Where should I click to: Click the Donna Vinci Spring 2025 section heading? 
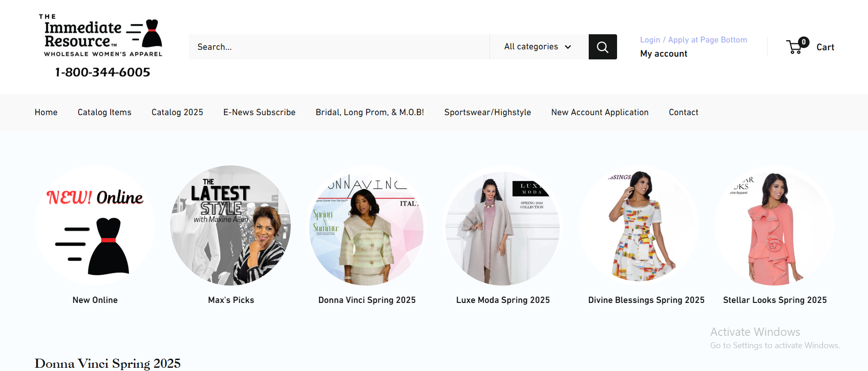pos(107,363)
